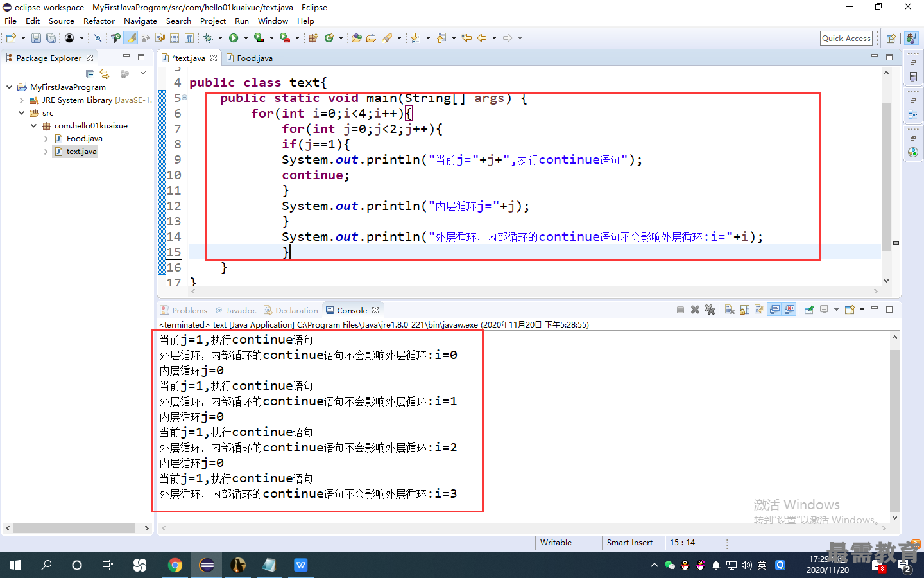
Task: Click Collapse All in Package Explorer
Action: [x=90, y=74]
